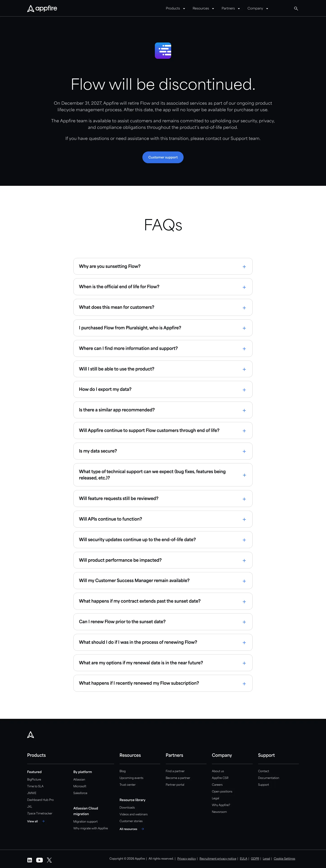Open the Company navigation menu

258,8
